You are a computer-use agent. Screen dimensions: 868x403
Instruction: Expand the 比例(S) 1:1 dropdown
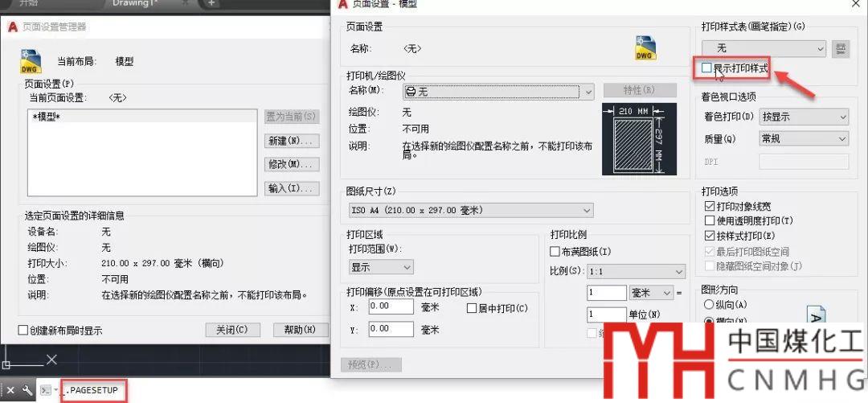(x=636, y=272)
